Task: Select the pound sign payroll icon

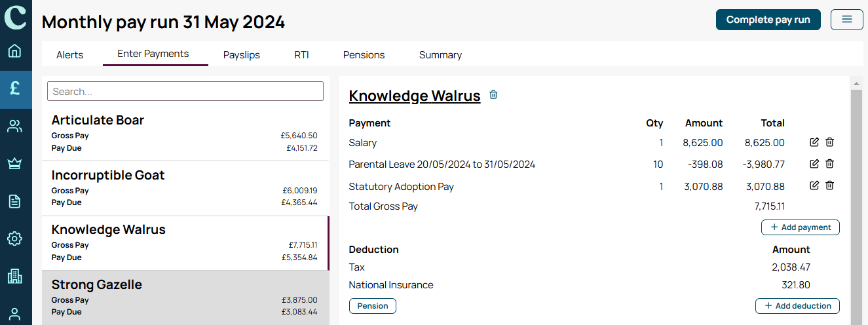Action: (x=14, y=89)
